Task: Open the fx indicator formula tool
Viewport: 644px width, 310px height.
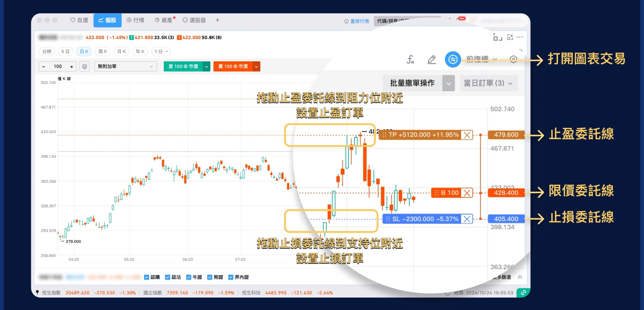Action: coord(410,59)
